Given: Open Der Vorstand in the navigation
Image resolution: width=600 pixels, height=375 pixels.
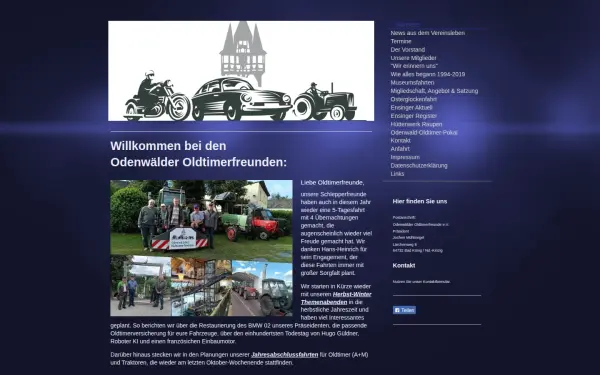Looking at the screenshot, I should click(x=408, y=50).
